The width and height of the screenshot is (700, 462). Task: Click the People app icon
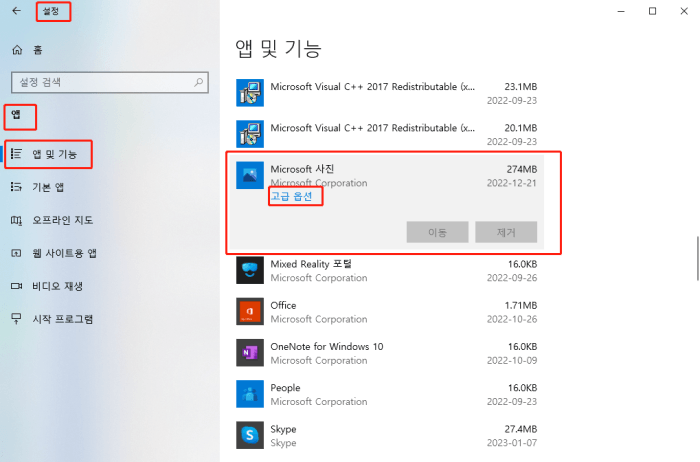point(250,394)
